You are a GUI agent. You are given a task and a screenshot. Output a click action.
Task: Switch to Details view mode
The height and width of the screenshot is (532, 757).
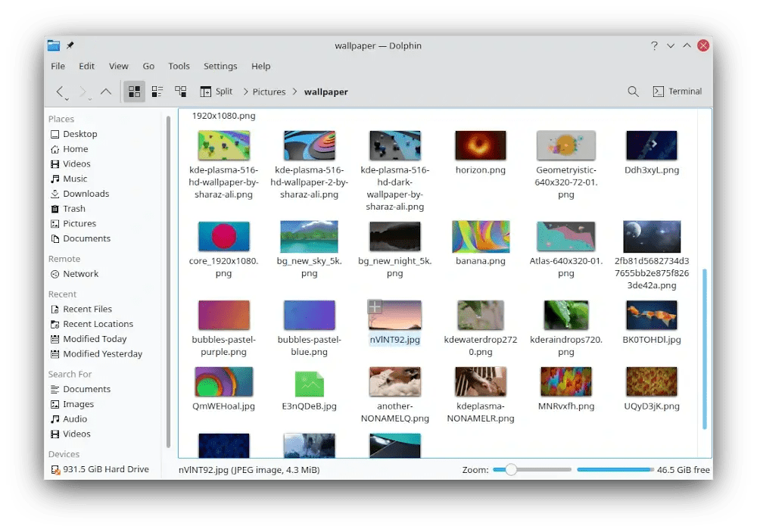point(181,91)
